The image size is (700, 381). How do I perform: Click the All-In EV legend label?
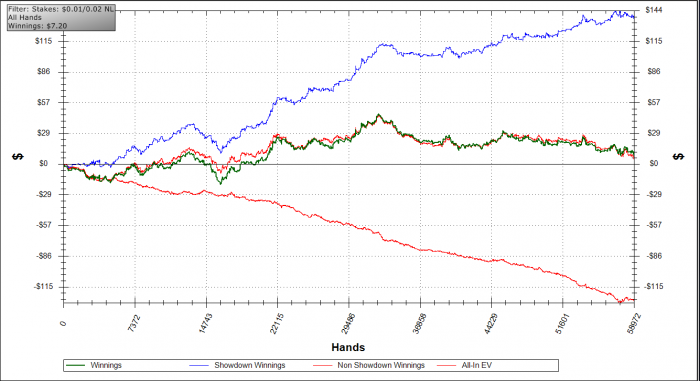point(476,365)
